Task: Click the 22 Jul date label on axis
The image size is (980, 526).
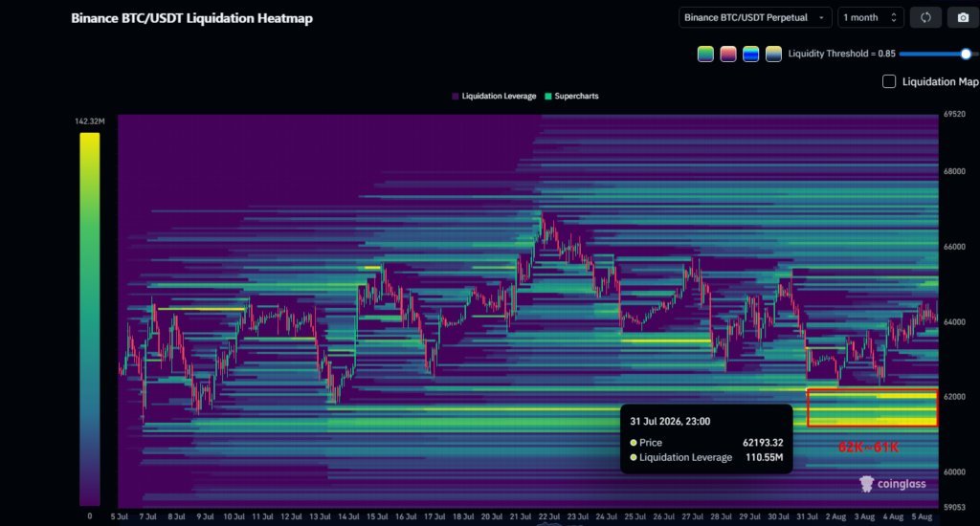Action: 548,516
